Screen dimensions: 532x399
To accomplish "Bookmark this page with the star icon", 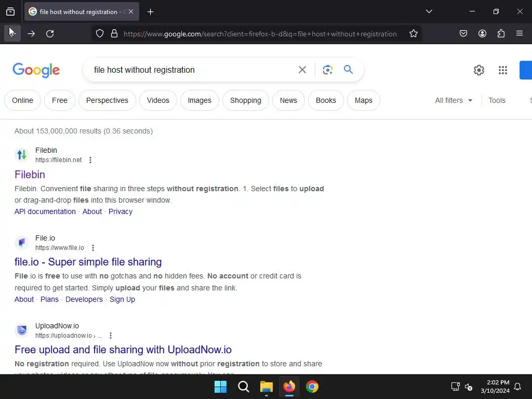I will click(x=413, y=34).
